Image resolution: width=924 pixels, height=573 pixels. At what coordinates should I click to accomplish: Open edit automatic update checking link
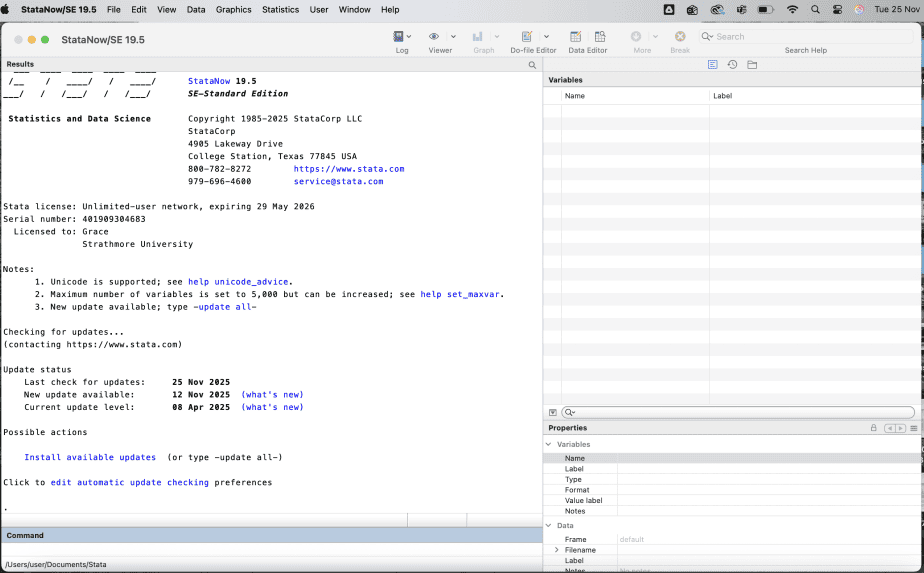click(130, 482)
